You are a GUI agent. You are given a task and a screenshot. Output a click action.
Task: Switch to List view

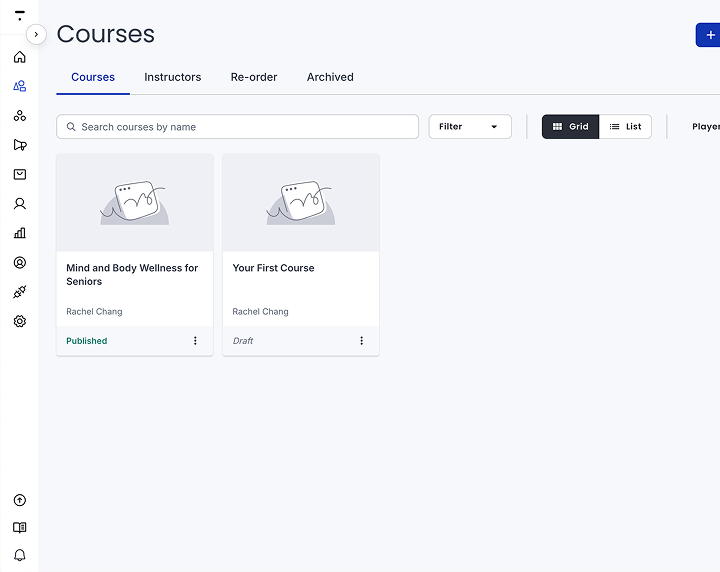point(625,127)
